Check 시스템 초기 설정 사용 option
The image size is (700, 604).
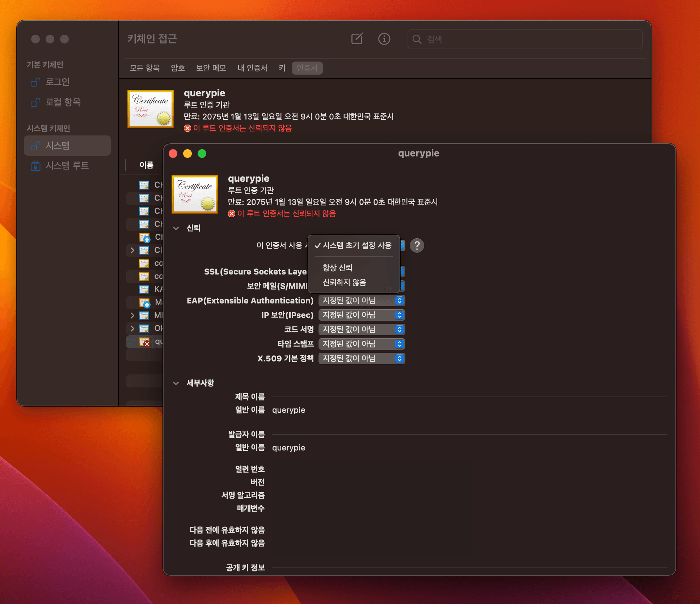click(x=357, y=246)
